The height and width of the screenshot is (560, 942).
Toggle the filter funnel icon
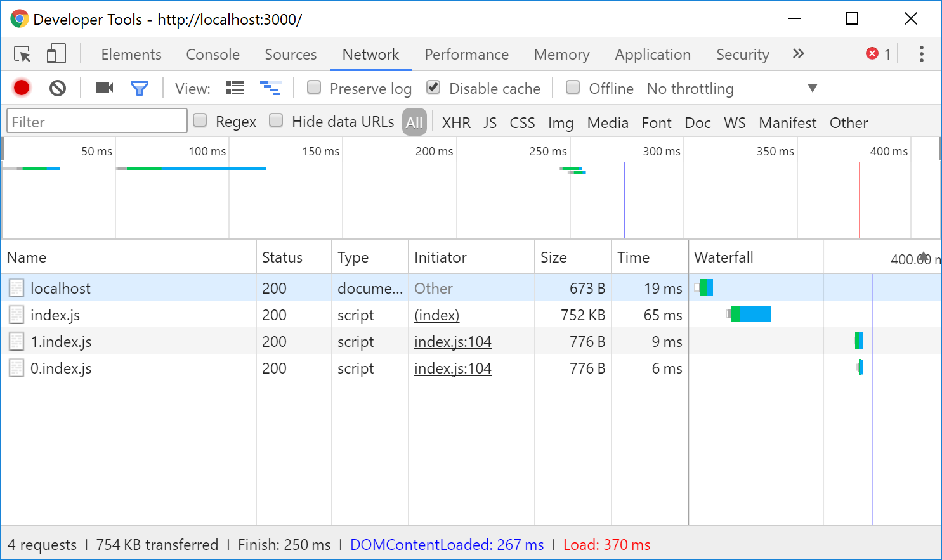[x=139, y=88]
